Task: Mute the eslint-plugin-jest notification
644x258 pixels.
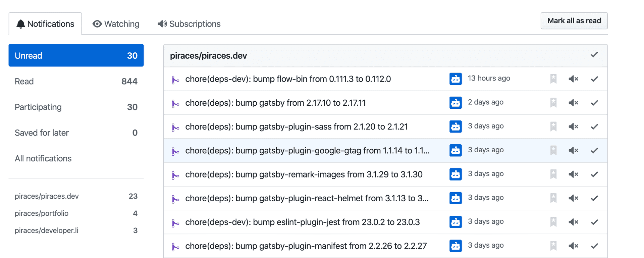Action: coord(573,222)
